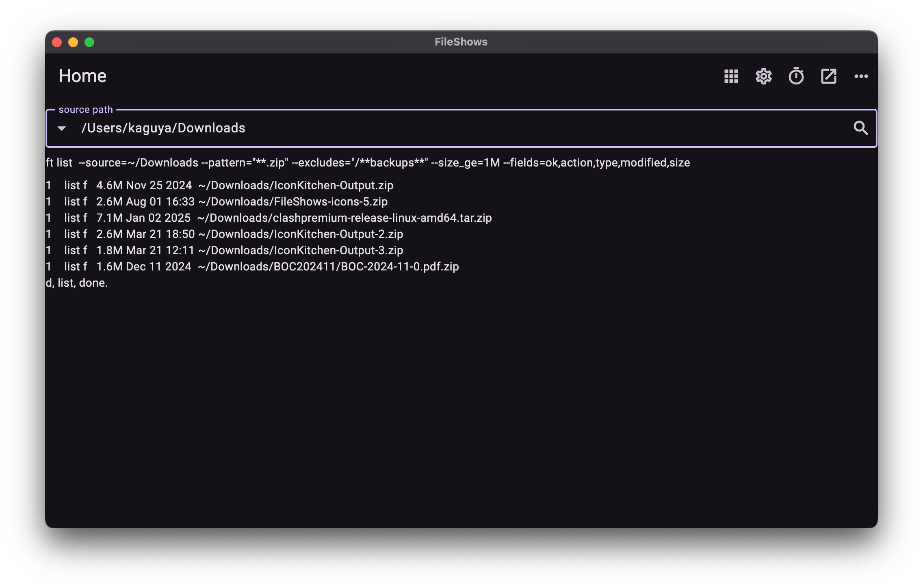Click the gear icon beside the grid icon
Screen dimensions: 923x588
pos(763,76)
